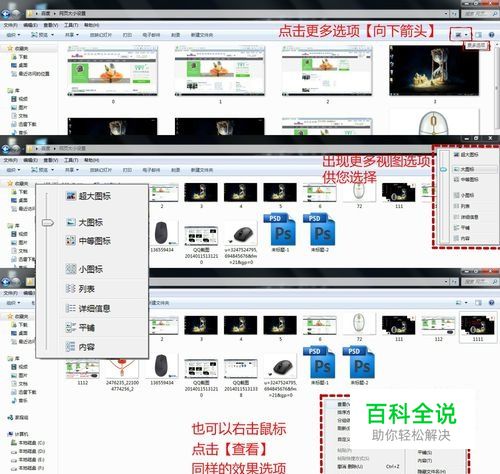Image resolution: width=500 pixels, height=474 pixels.
Task: Select 文档 library in top window sidebar
Action: point(20,115)
